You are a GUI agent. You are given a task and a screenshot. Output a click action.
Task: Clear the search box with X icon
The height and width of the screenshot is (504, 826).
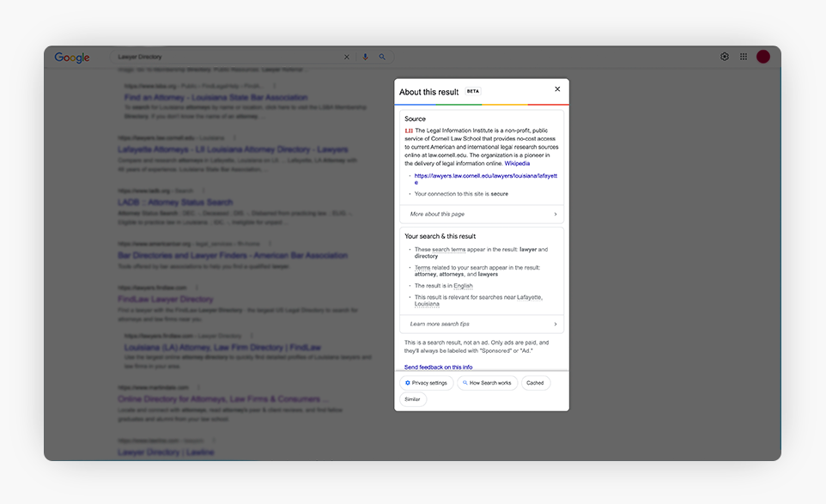347,58
